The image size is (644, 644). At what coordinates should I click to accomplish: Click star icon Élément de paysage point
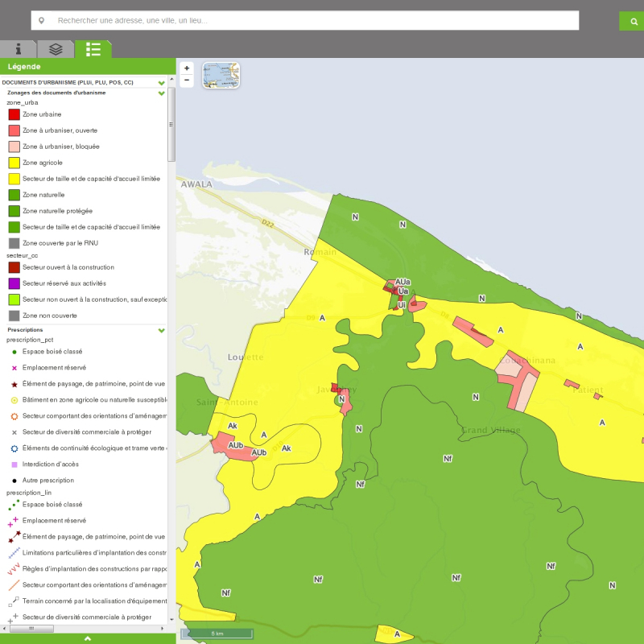(x=14, y=385)
